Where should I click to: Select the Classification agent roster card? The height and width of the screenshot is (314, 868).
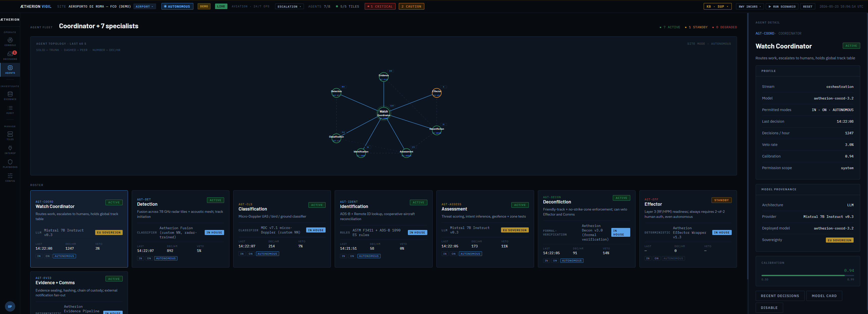tap(282, 229)
